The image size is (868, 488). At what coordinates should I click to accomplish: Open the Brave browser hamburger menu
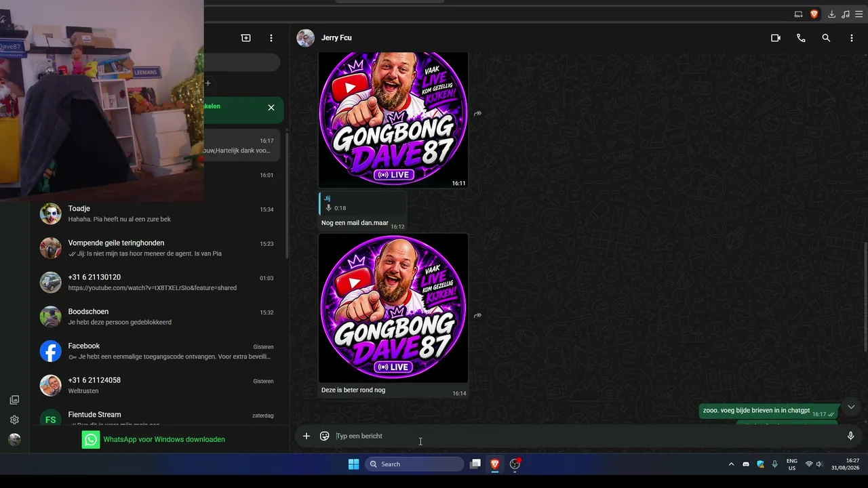(x=859, y=14)
